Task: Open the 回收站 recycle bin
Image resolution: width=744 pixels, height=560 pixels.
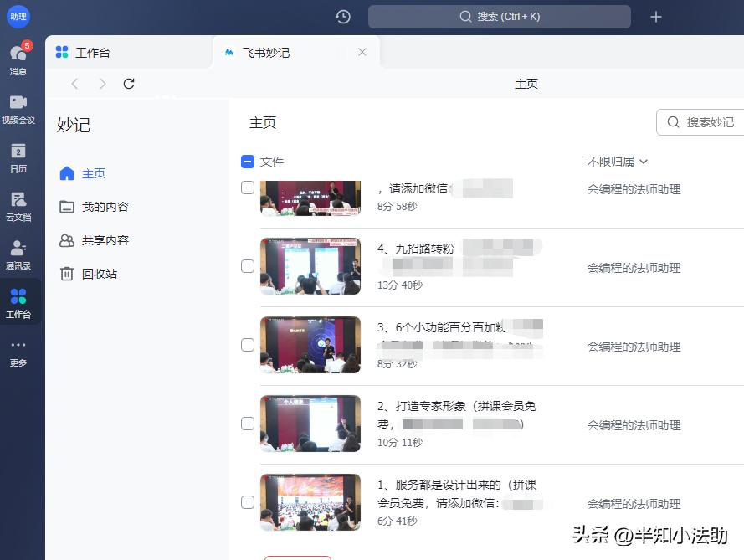Action: (102, 274)
